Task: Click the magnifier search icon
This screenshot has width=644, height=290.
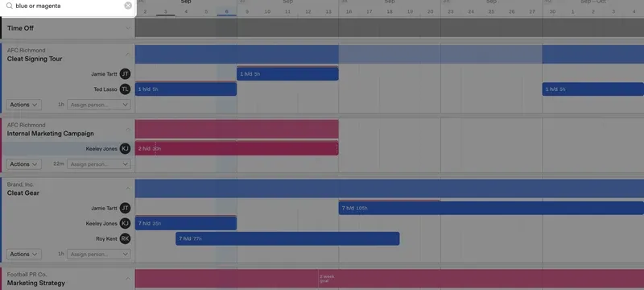Action: tap(10, 6)
